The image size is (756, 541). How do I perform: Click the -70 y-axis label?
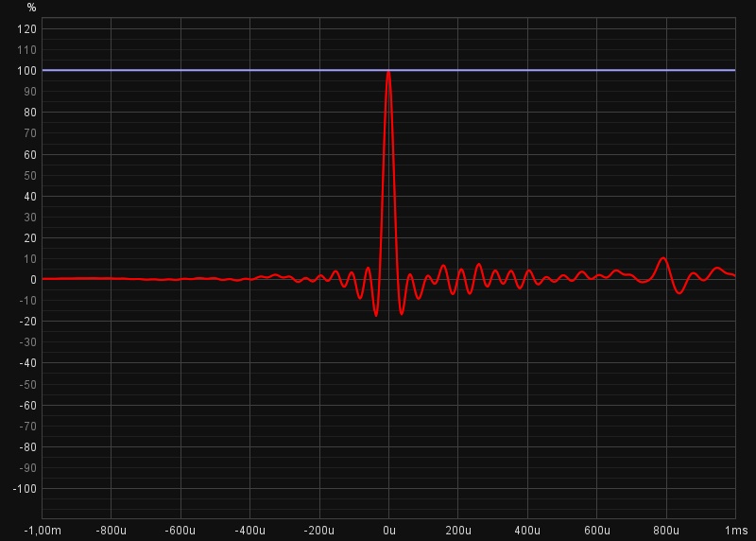pyautogui.click(x=28, y=427)
